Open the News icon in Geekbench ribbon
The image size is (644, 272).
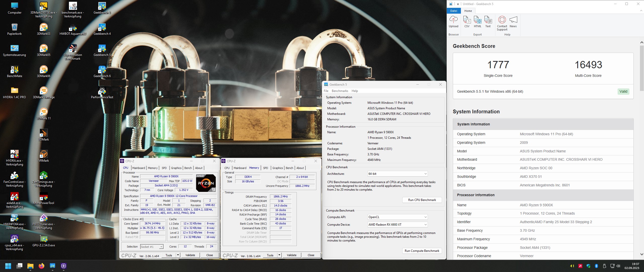coord(513,22)
